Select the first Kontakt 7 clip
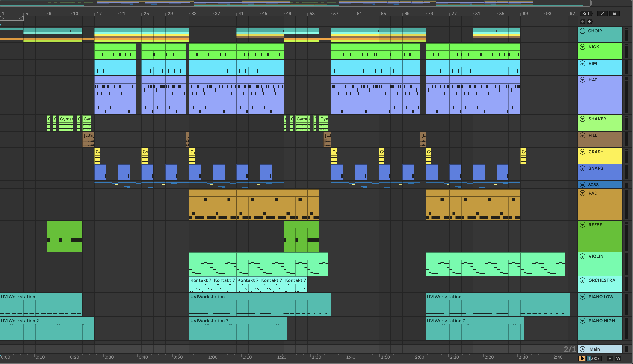The width and height of the screenshot is (633, 364). (201, 280)
